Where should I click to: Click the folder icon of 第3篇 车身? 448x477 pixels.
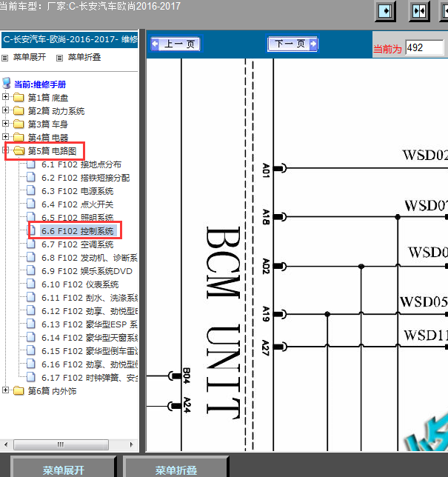click(19, 124)
